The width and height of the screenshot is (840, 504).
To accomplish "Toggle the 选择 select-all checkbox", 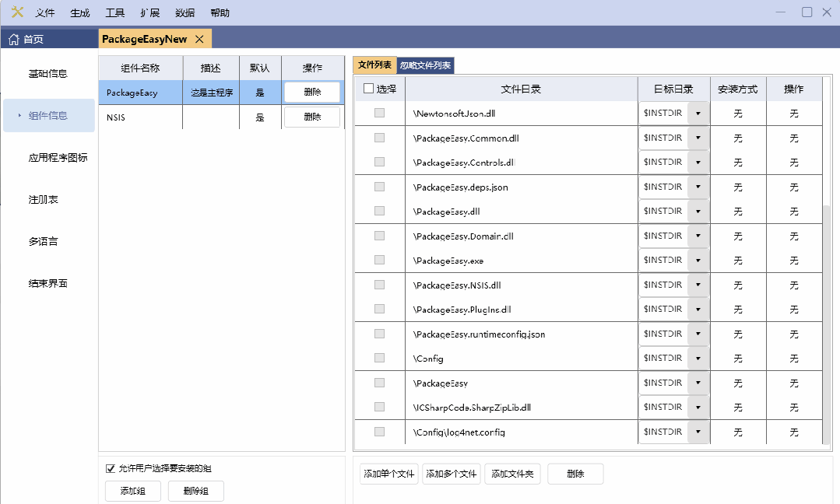I will click(x=368, y=89).
